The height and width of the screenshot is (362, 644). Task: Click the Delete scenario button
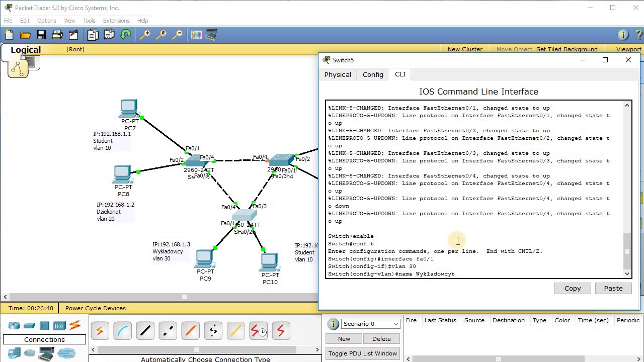[x=381, y=338]
